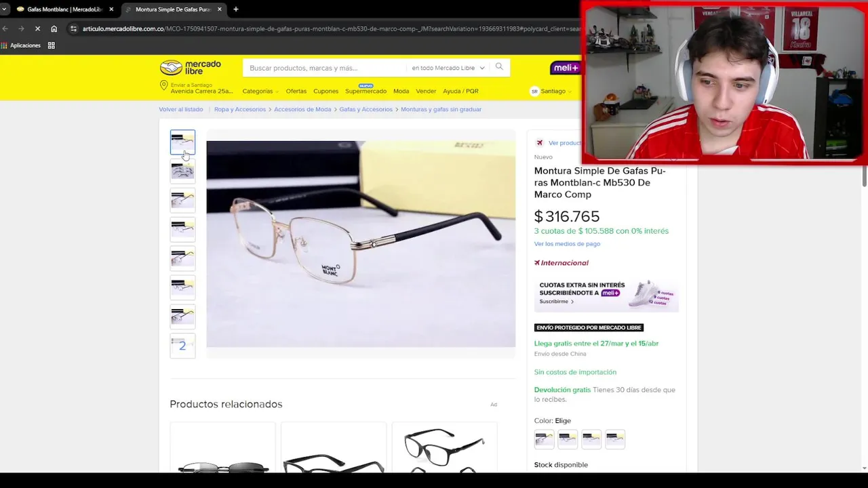The height and width of the screenshot is (488, 868).
Task: Choose the fourth color option swatch
Action: pyautogui.click(x=615, y=439)
